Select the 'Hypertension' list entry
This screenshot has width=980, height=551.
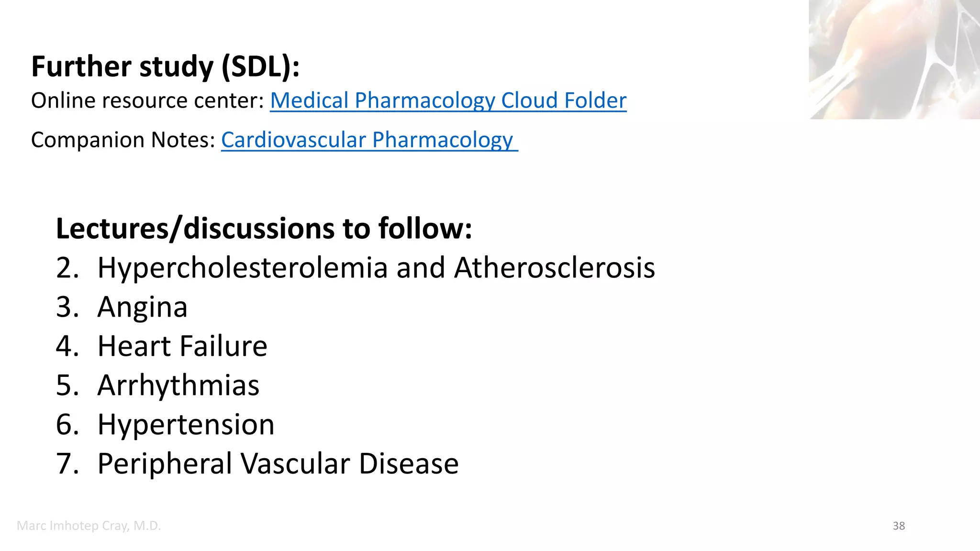(x=186, y=425)
